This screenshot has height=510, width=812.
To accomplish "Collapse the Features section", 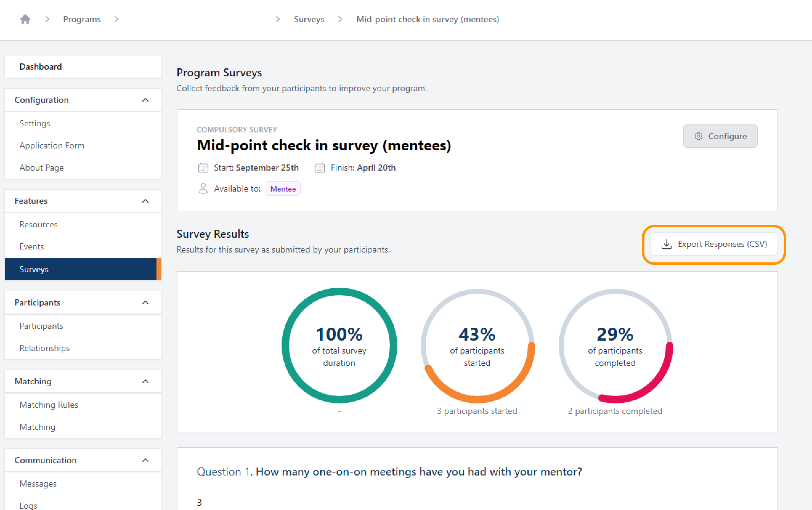I will (x=145, y=200).
